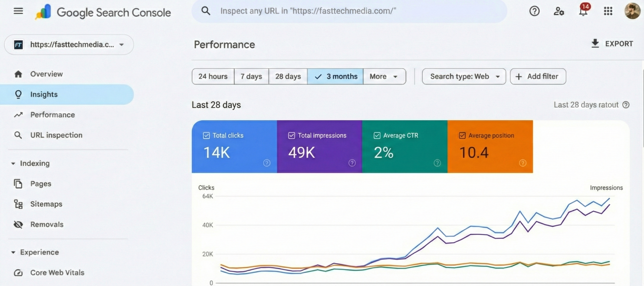Collapse the Indexing section
The image size is (644, 286).
14,163
